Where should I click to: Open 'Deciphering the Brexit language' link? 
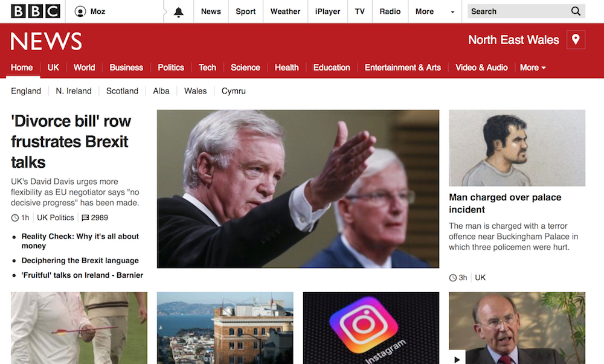(x=80, y=261)
